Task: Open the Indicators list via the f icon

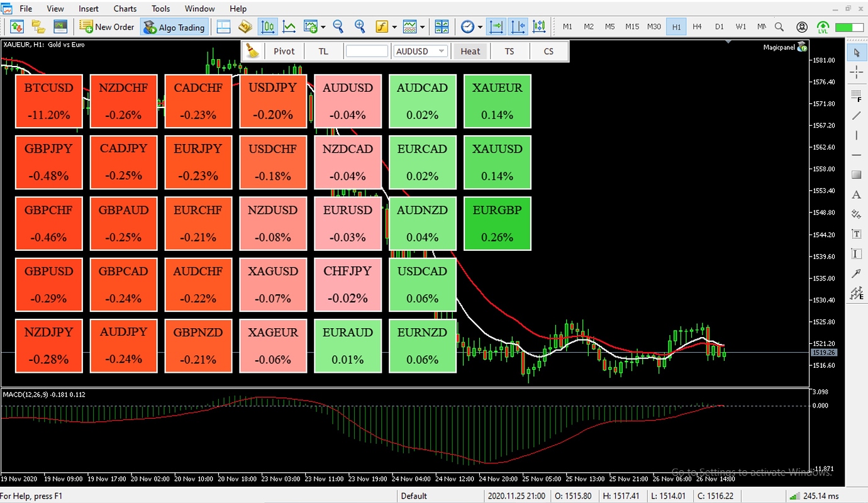Action: pos(382,26)
